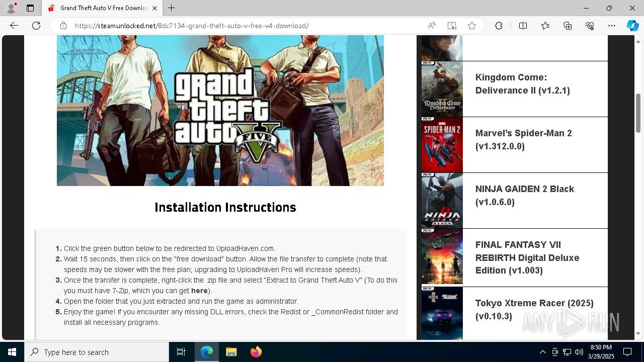Click scrollbar down arrow
Screen dimensions: 644x362
pos(638,333)
